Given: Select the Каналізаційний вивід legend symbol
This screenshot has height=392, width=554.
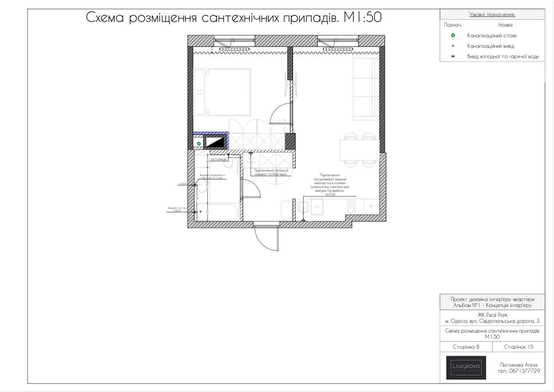Looking at the screenshot, I should (x=453, y=46).
